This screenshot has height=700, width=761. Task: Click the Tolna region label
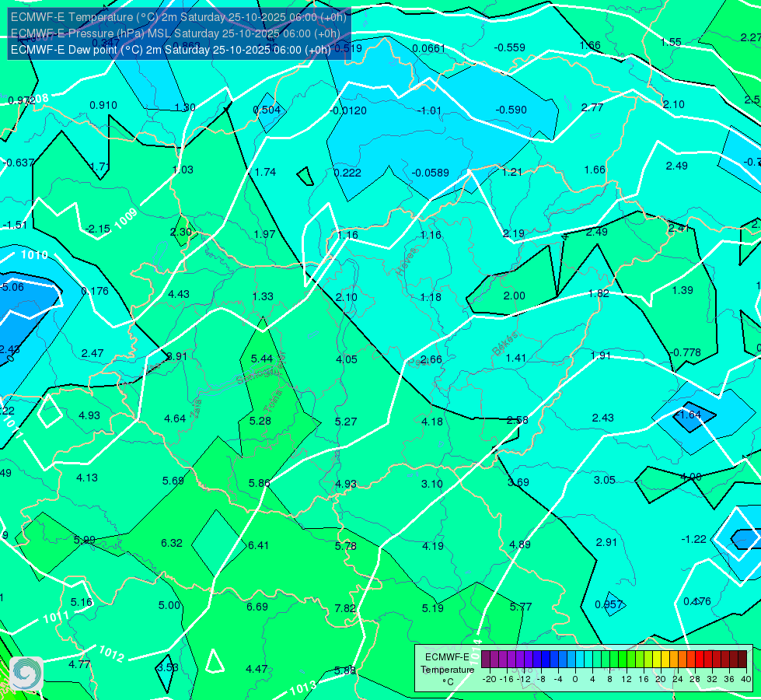coord(273,401)
